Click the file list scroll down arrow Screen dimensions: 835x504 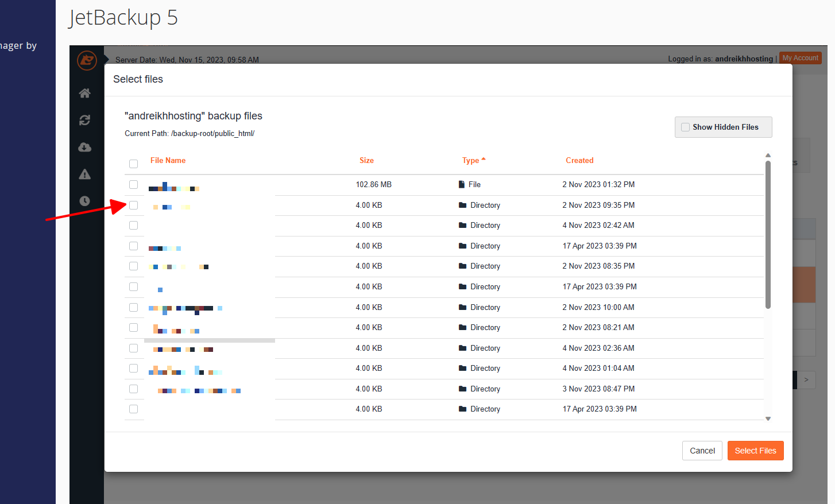pyautogui.click(x=768, y=419)
